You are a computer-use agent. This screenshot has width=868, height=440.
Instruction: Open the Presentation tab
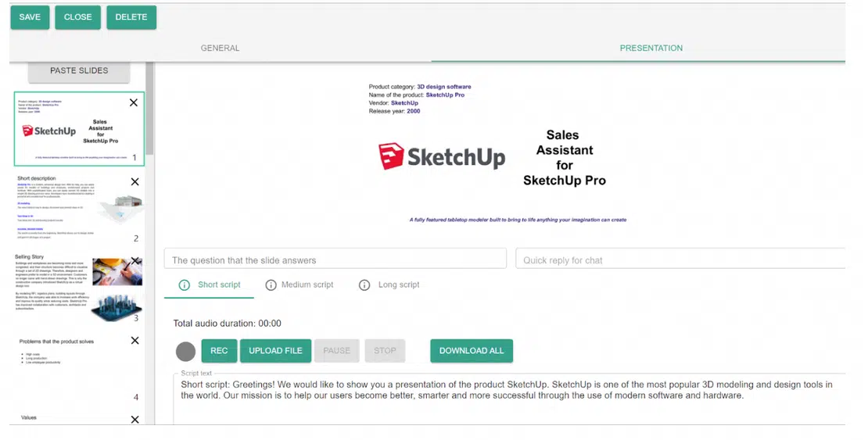(651, 48)
